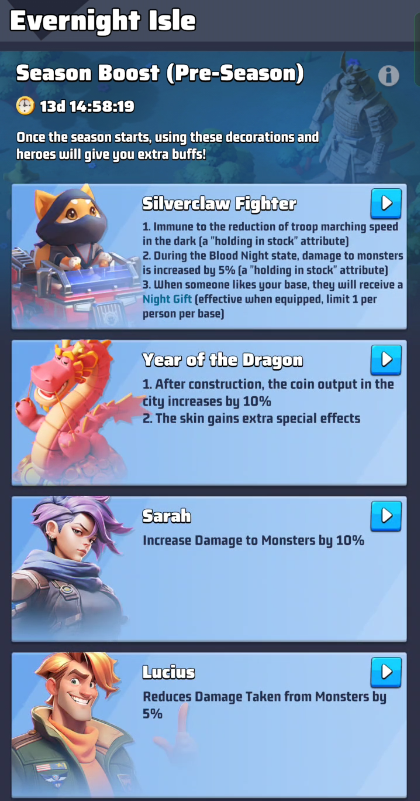Click the Silverclaw Fighter card title

[x=219, y=204]
